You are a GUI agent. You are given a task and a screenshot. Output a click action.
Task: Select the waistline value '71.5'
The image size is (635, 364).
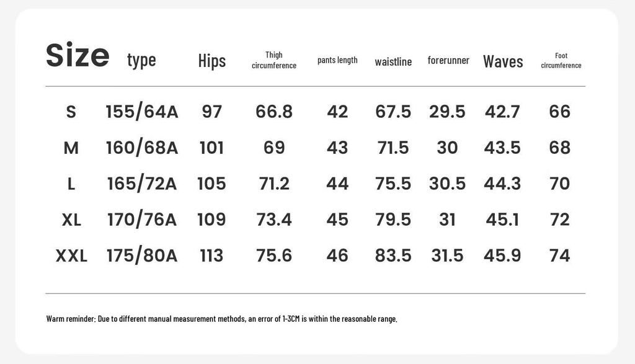point(393,148)
